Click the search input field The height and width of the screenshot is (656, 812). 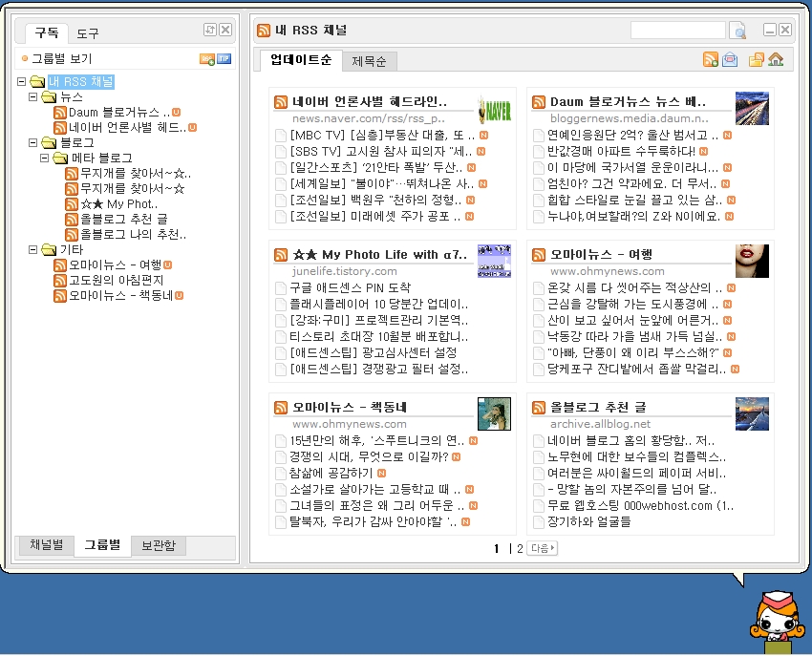point(678,31)
